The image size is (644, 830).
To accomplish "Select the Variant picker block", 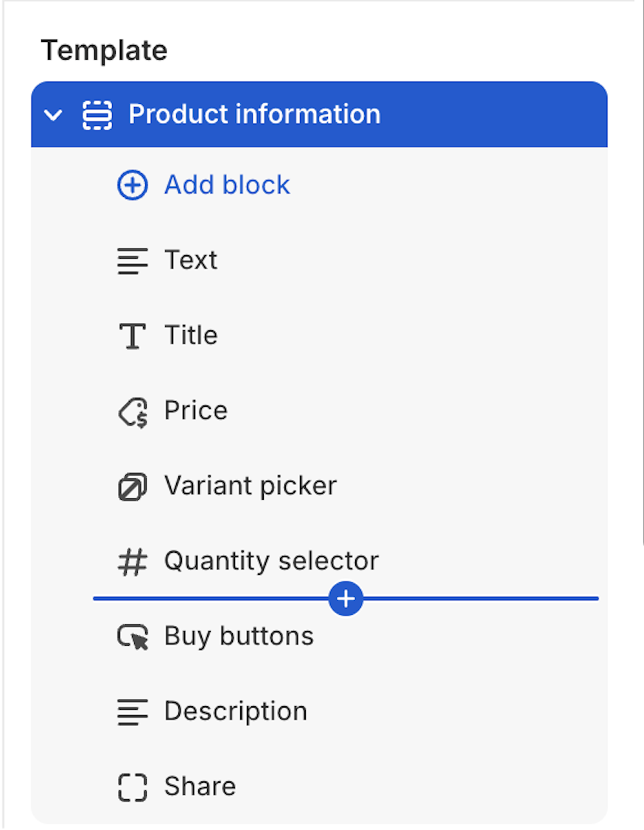I will coord(251,486).
